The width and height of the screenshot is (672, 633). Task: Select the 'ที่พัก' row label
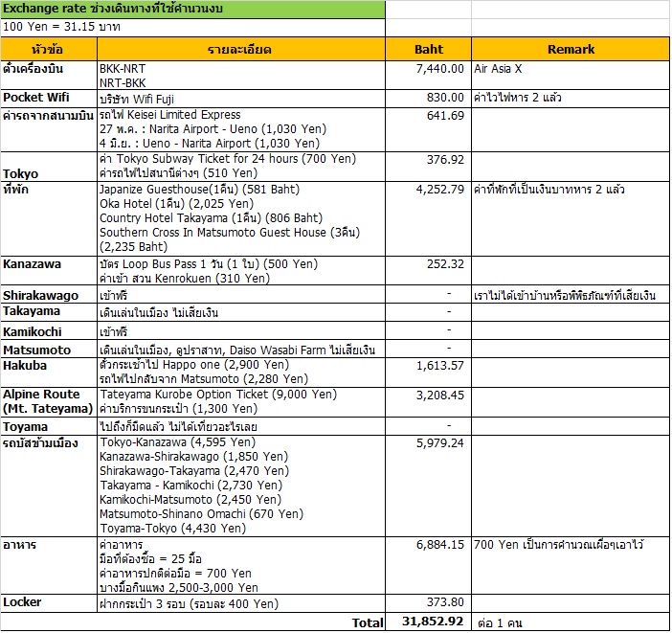tap(49, 218)
